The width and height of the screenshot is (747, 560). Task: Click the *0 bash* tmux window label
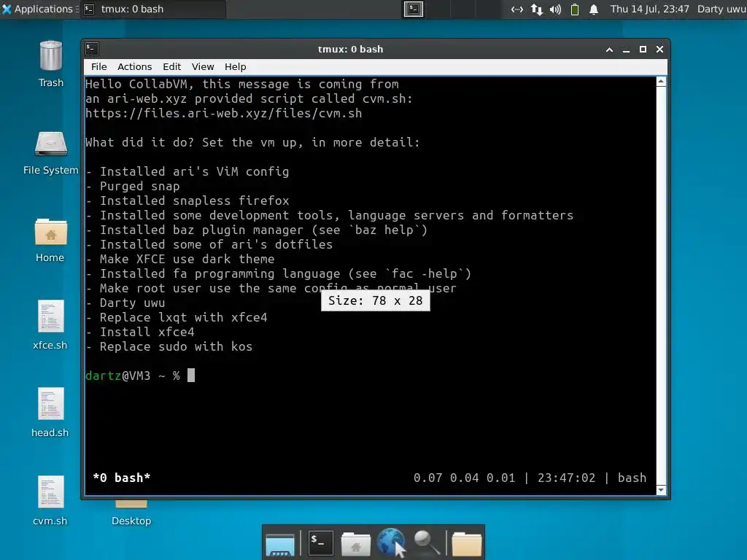pos(122,478)
